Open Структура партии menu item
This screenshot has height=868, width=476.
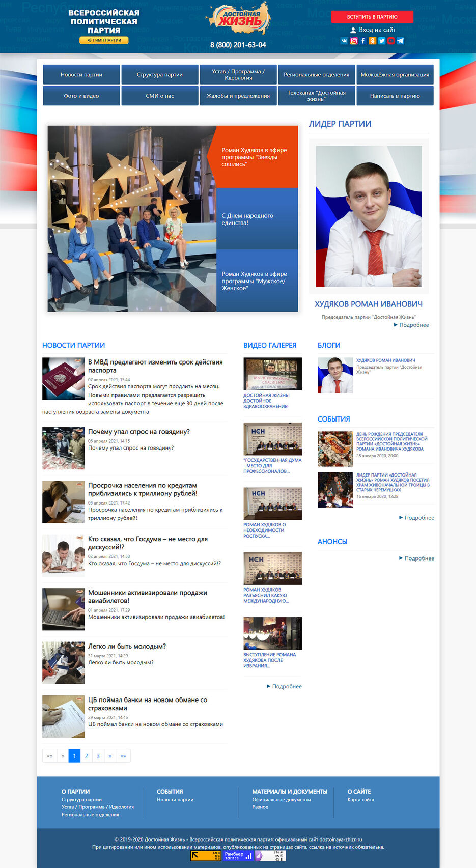(160, 74)
